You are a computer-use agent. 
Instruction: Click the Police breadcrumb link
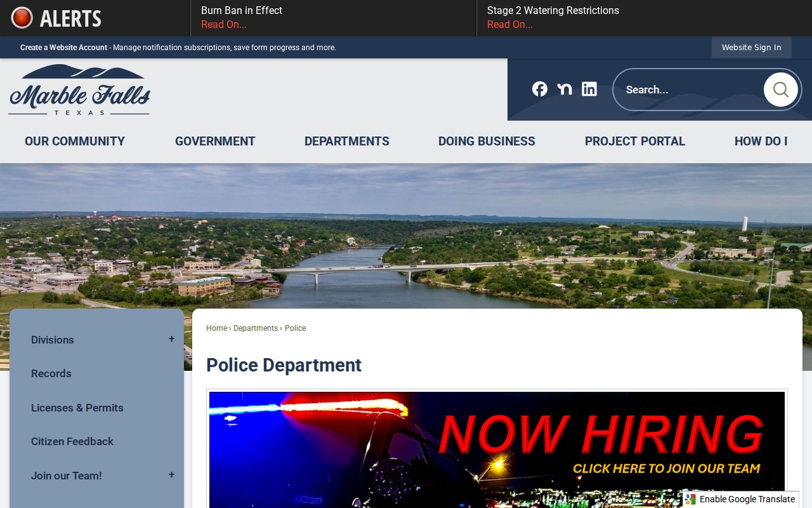pyautogui.click(x=296, y=328)
